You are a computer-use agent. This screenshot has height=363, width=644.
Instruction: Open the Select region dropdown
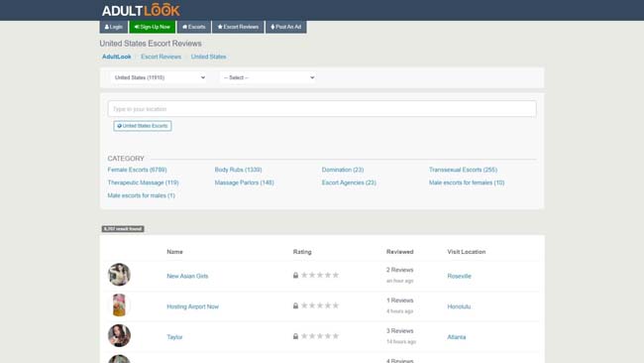coord(268,77)
